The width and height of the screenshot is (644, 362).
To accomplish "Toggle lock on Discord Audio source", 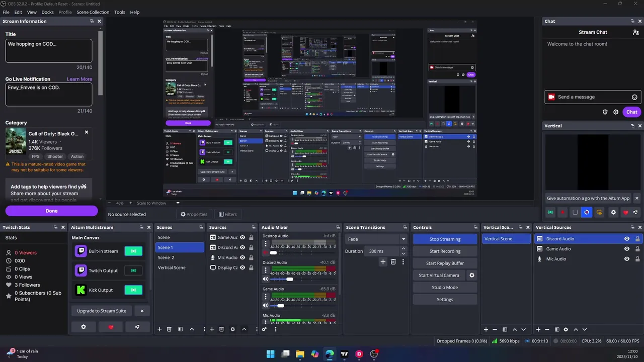I will (x=251, y=248).
